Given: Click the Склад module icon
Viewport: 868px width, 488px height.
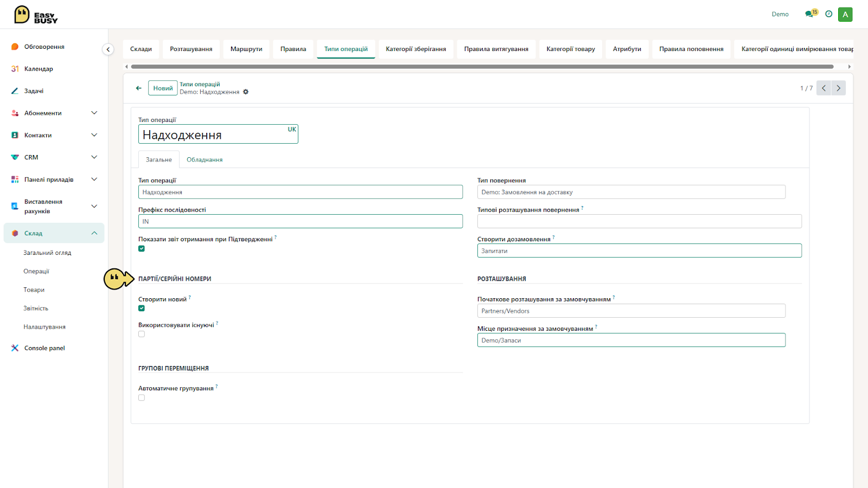Looking at the screenshot, I should (15, 233).
